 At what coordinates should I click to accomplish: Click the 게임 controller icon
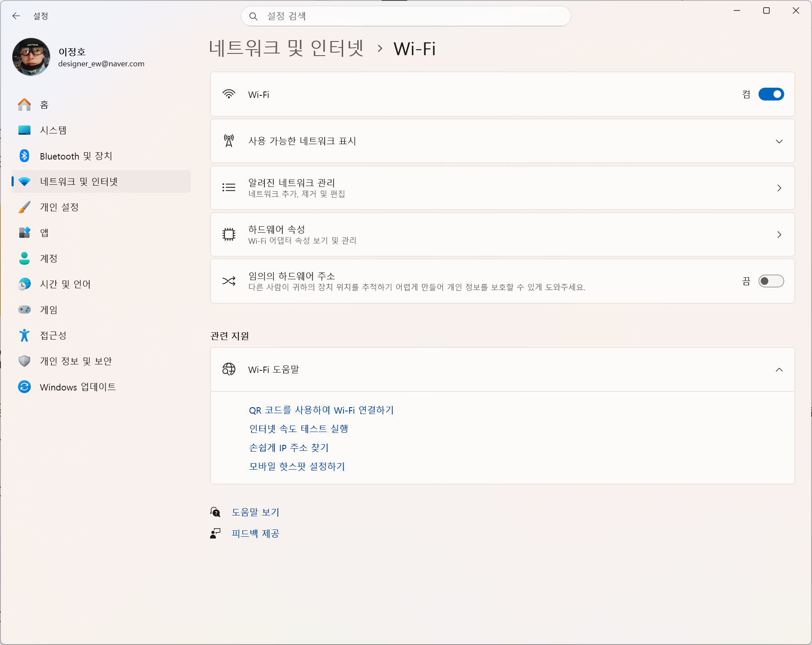point(24,309)
